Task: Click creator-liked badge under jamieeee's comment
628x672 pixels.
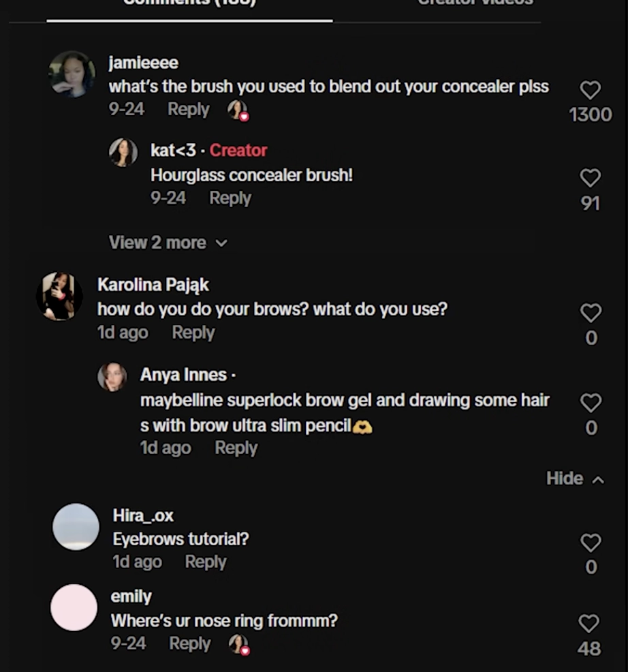Action: [x=238, y=110]
